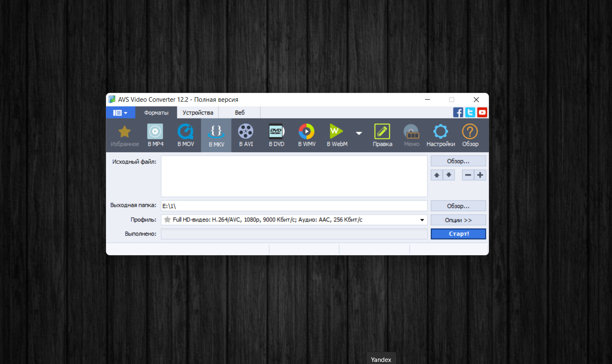This screenshot has width=612, height=364.
Task: Minimize the AVS Video Converter window
Action: tap(427, 100)
